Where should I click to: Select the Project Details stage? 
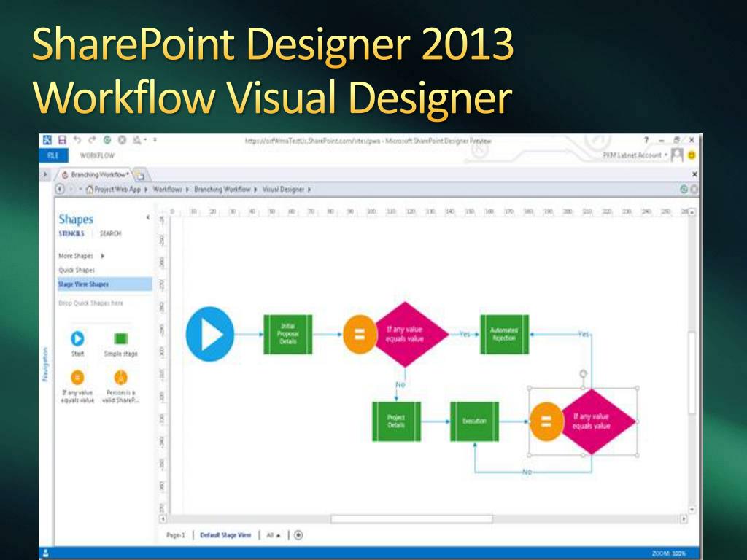(x=396, y=421)
